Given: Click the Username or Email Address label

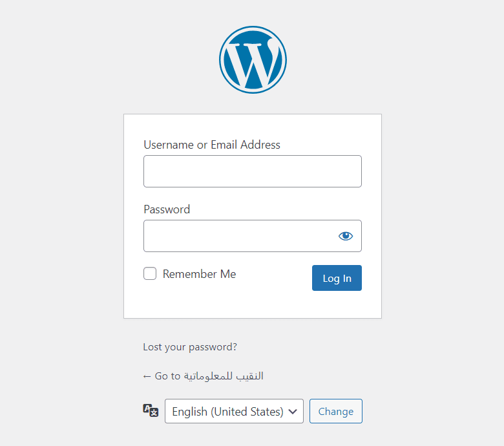Looking at the screenshot, I should (212, 145).
